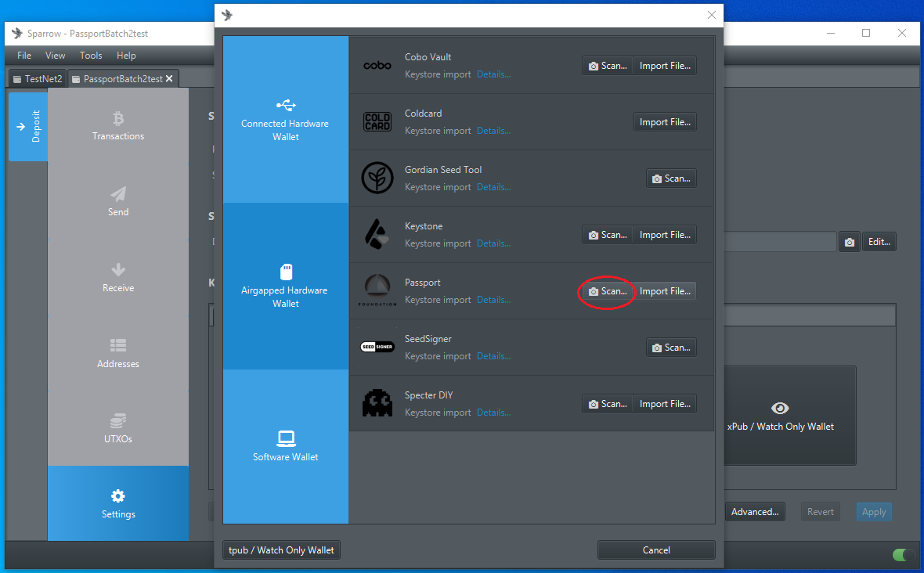Click the Sparrow app icon in main title bar

[17, 34]
